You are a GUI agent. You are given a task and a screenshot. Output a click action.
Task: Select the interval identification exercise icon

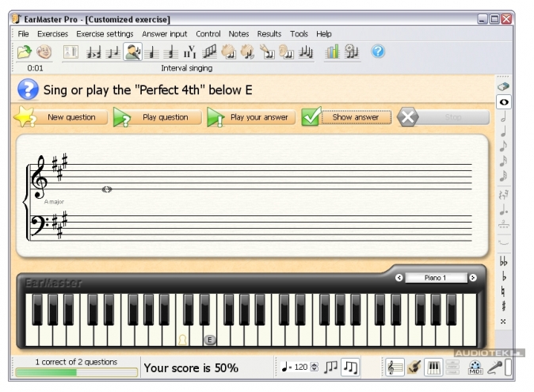(x=113, y=52)
